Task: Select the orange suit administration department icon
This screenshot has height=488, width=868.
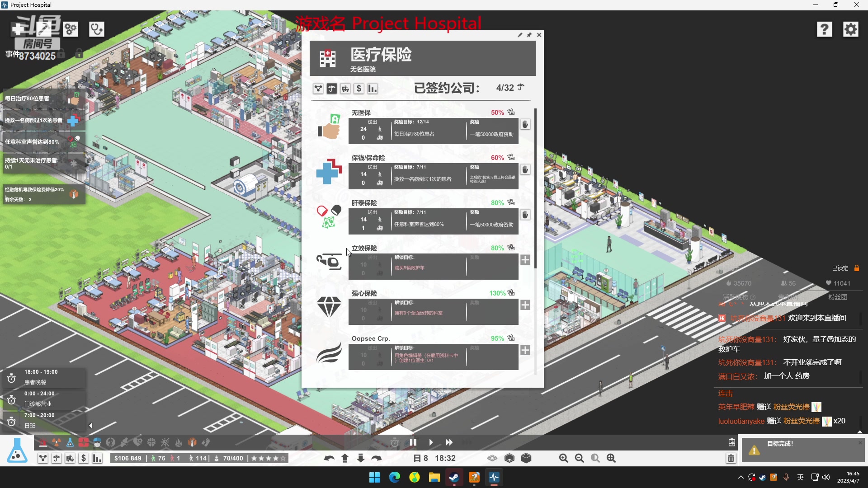Action: point(192,442)
